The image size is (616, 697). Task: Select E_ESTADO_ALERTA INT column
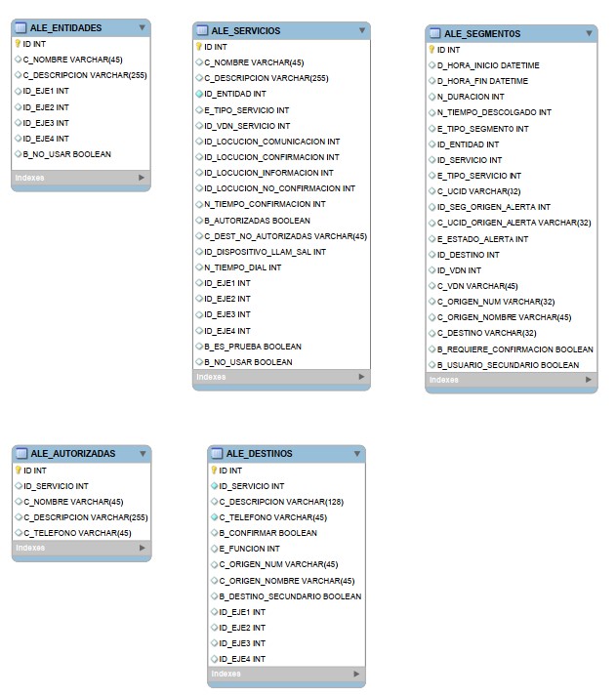pos(482,239)
